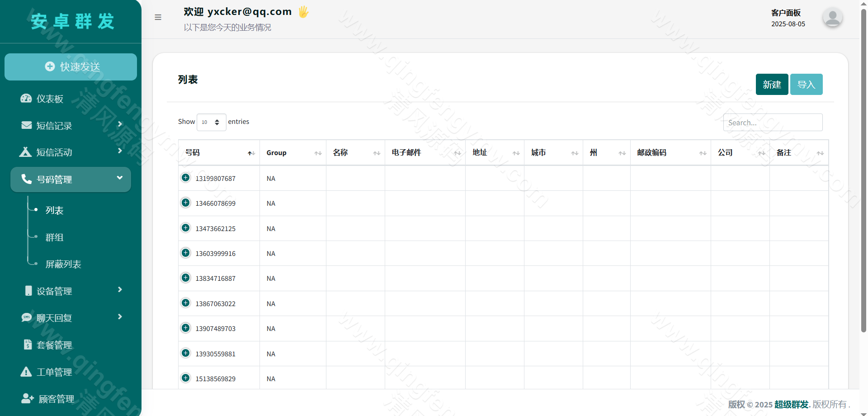Click the device icon beside 设备管理

28,291
